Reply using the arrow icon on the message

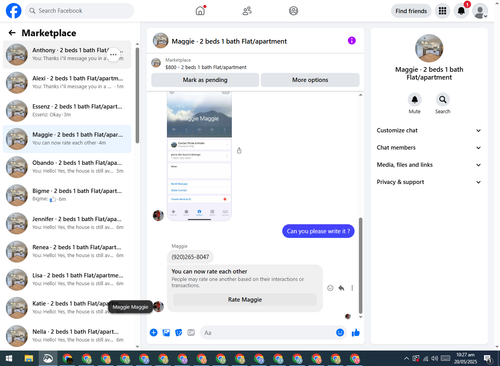[x=341, y=288]
